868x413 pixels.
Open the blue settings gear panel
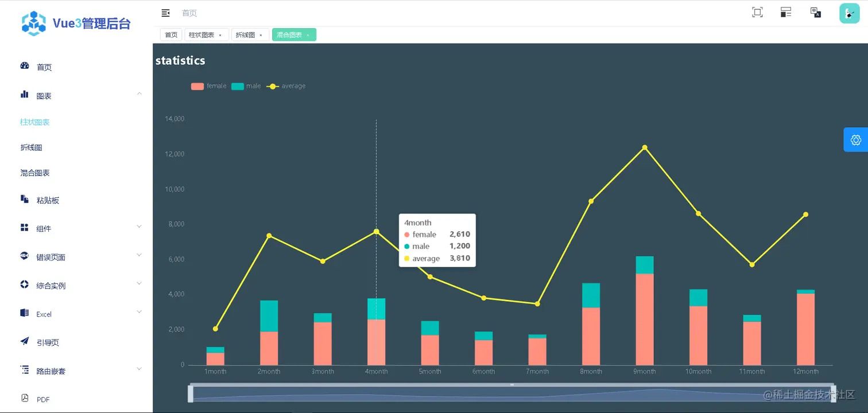click(x=855, y=140)
